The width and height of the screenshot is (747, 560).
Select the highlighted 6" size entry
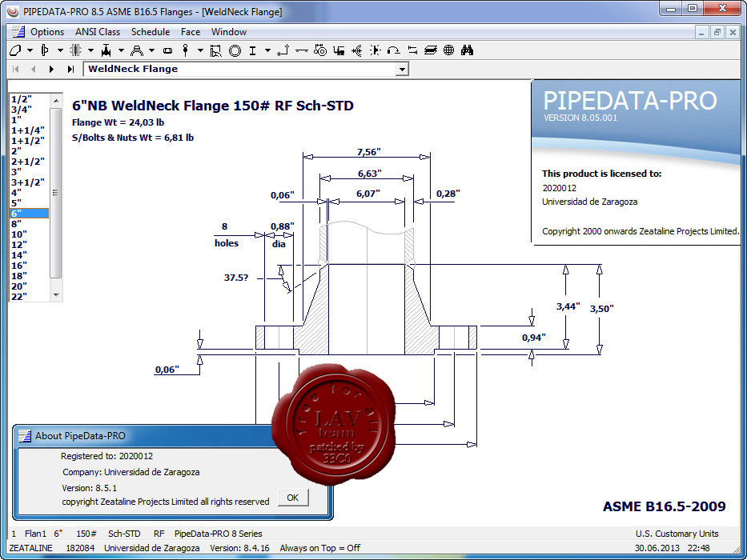pyautogui.click(x=29, y=213)
